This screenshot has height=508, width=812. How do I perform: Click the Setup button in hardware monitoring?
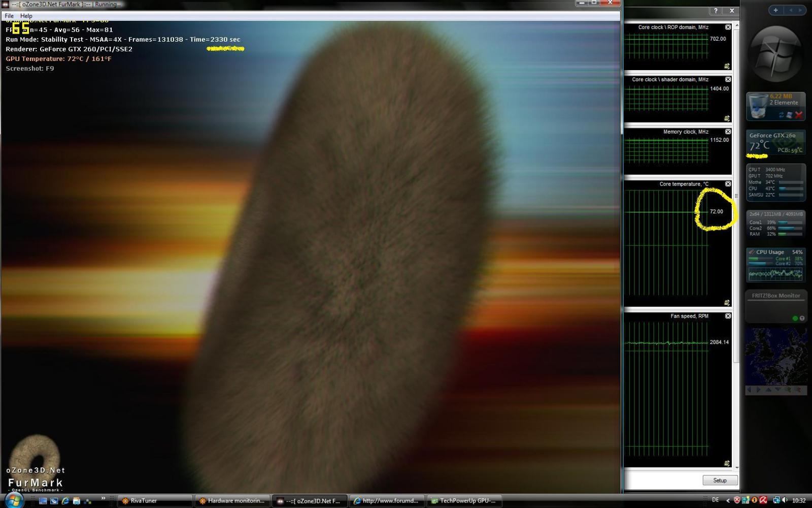[720, 480]
